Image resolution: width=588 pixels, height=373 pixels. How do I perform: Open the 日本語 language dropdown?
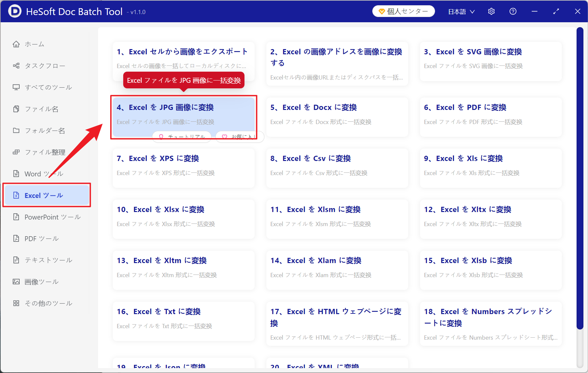click(461, 11)
